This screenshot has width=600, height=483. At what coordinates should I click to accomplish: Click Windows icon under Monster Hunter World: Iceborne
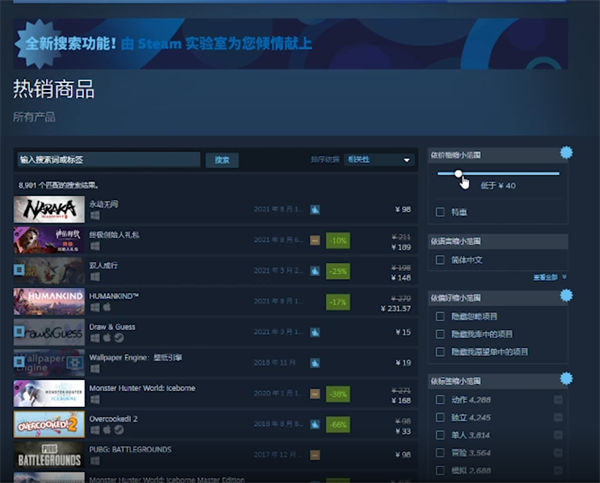click(x=95, y=399)
